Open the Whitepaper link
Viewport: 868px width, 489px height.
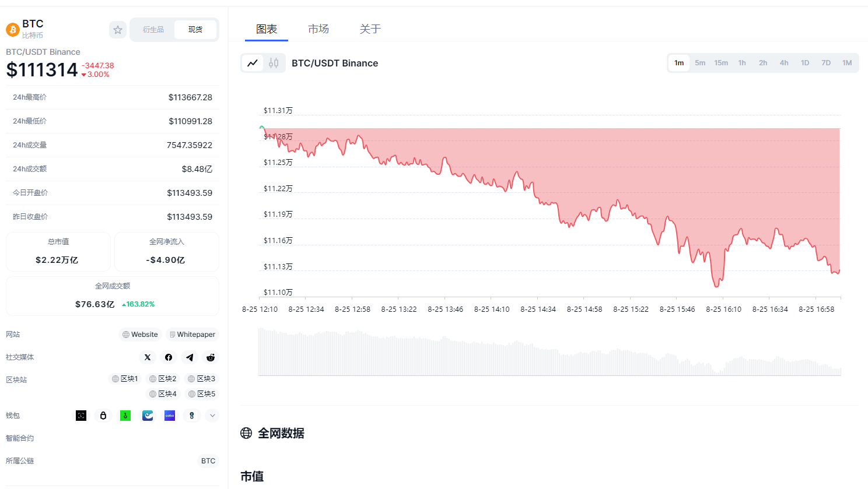tap(192, 335)
